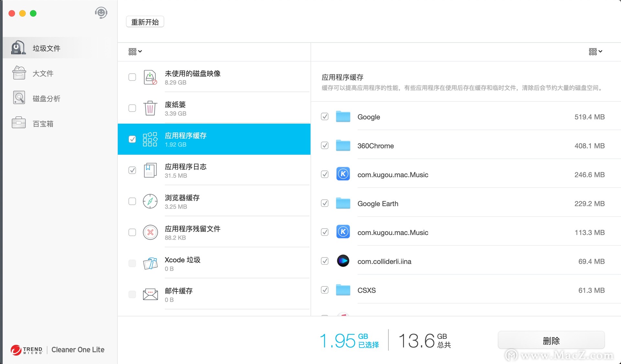The height and width of the screenshot is (364, 621).
Task: Uncheck the Google Earth checkbox
Action: pyautogui.click(x=324, y=203)
